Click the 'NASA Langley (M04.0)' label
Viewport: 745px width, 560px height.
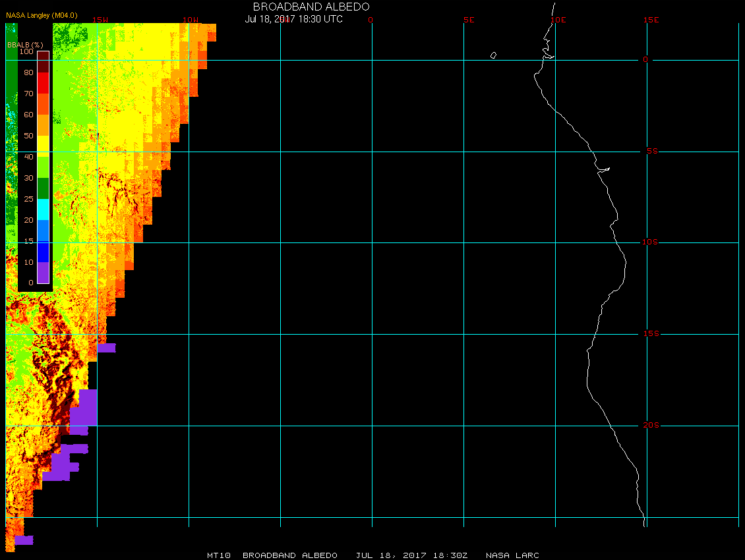[42, 15]
